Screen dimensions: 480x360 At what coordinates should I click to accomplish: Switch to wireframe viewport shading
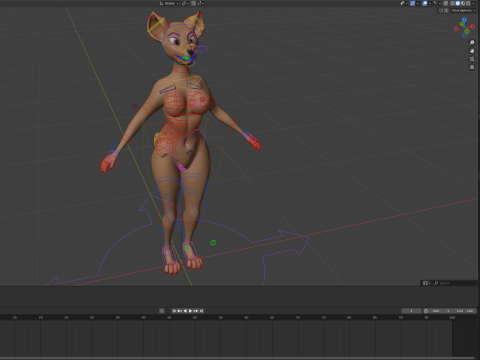click(x=452, y=3)
